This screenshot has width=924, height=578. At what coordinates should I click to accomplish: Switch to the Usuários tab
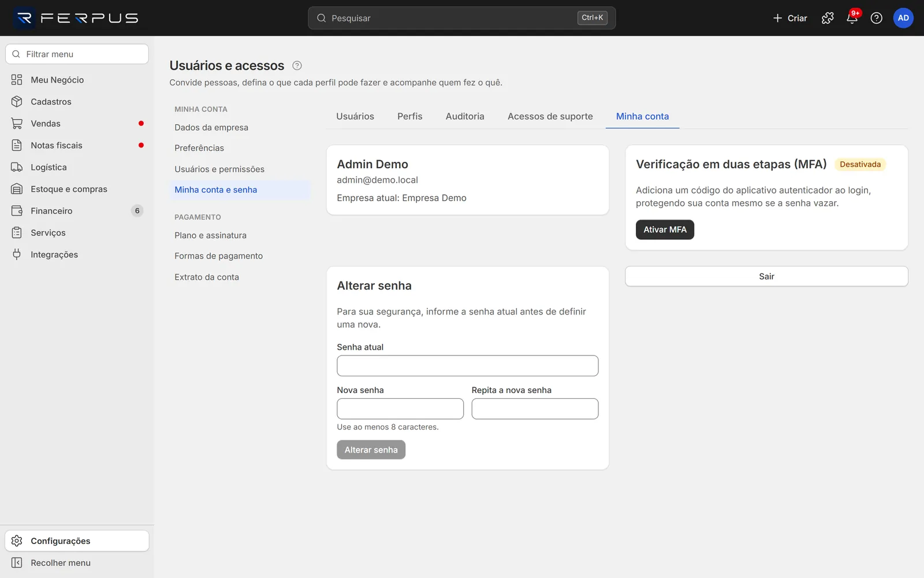[x=355, y=116]
